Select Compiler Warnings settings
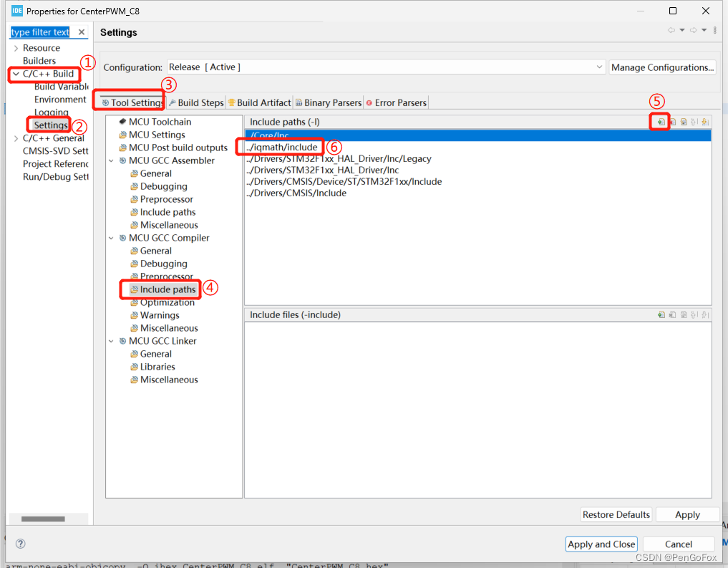The height and width of the screenshot is (568, 728). (155, 315)
